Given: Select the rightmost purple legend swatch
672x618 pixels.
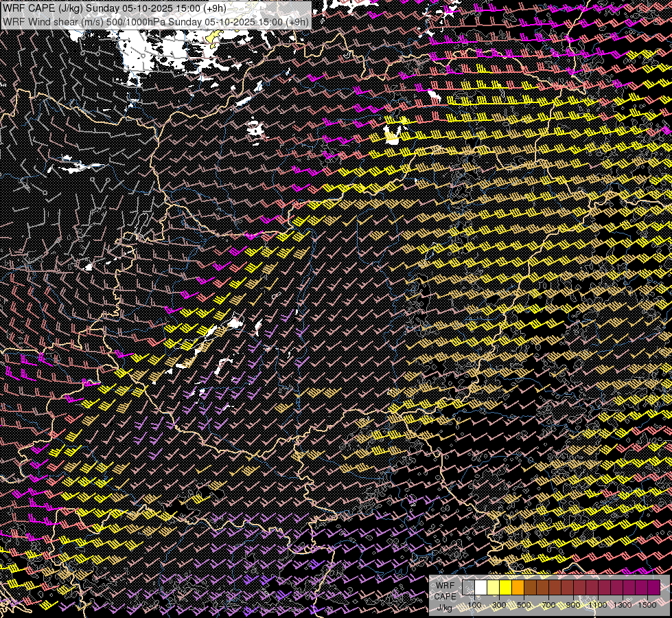Looking at the screenshot, I should 653,588.
